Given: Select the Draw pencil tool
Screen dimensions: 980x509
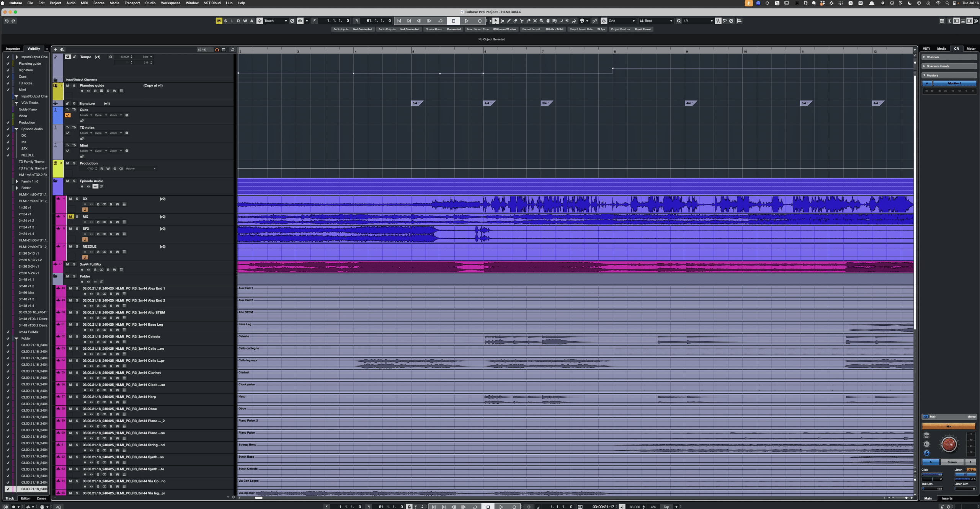Looking at the screenshot, I should (x=509, y=21).
